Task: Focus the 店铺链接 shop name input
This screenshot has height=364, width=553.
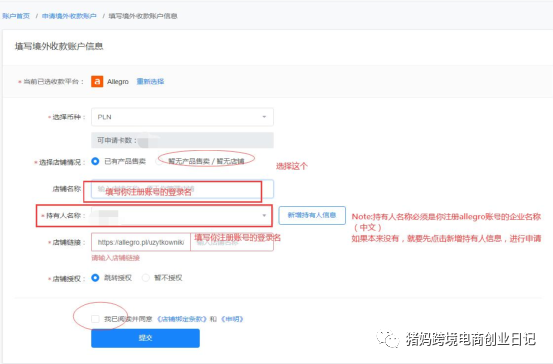Action: [232, 242]
